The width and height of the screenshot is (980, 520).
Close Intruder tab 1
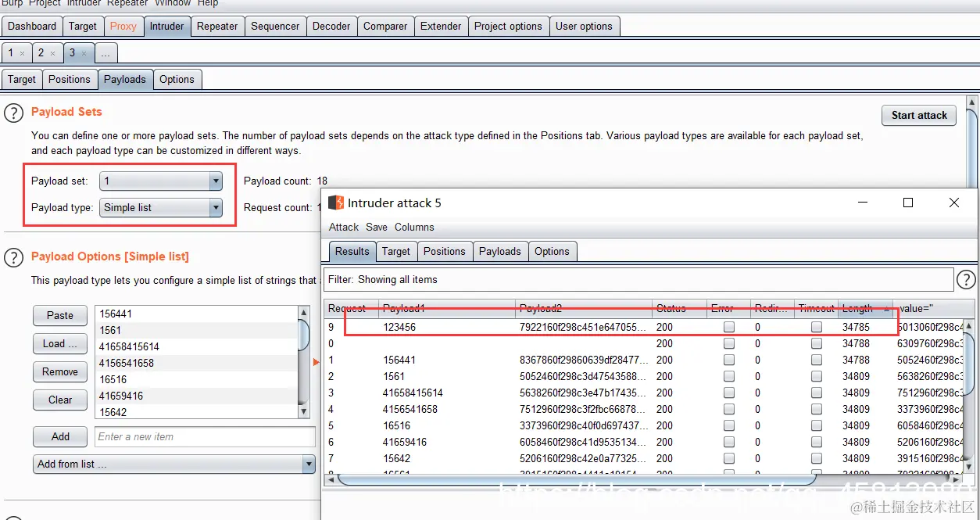tap(22, 53)
